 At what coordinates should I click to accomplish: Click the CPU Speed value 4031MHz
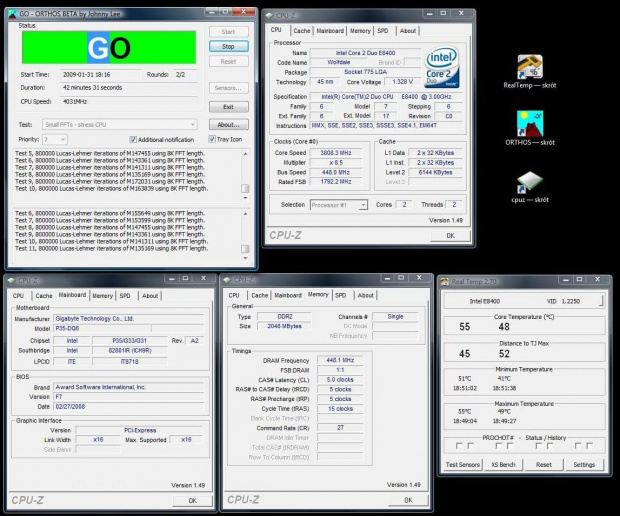click(x=129, y=102)
